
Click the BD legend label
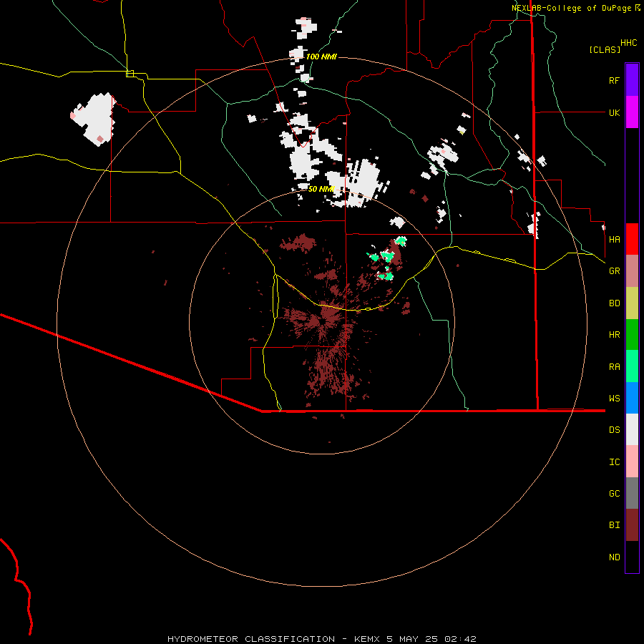click(614, 303)
